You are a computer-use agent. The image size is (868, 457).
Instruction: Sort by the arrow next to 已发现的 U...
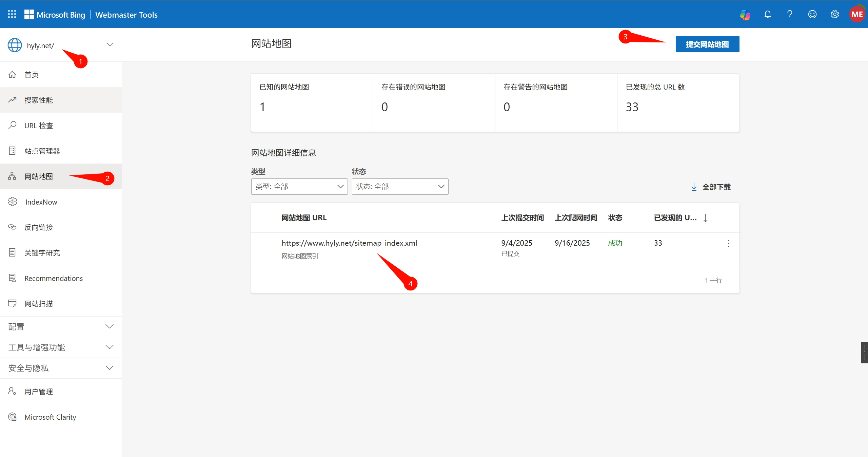pyautogui.click(x=706, y=218)
